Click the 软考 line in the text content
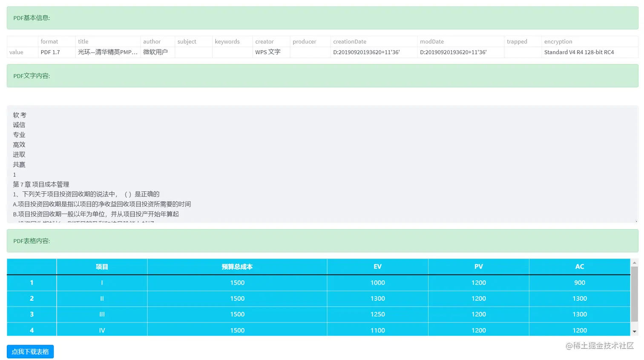644x360 pixels. click(x=20, y=115)
